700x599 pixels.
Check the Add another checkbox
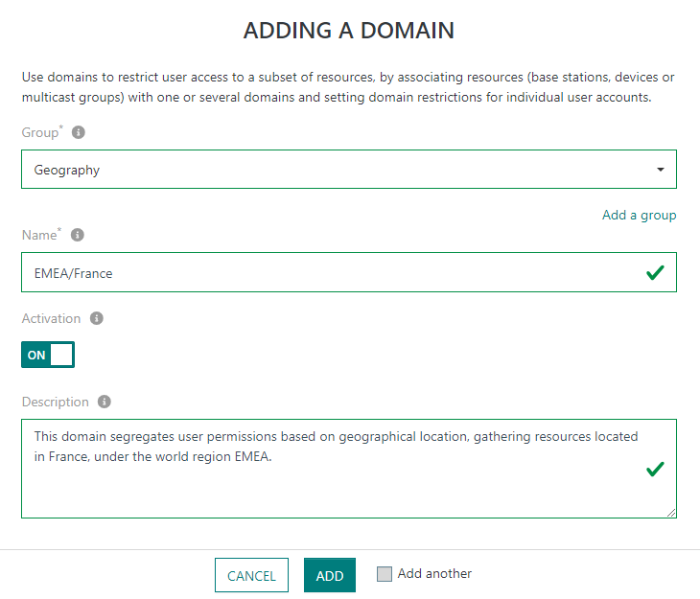click(x=385, y=574)
